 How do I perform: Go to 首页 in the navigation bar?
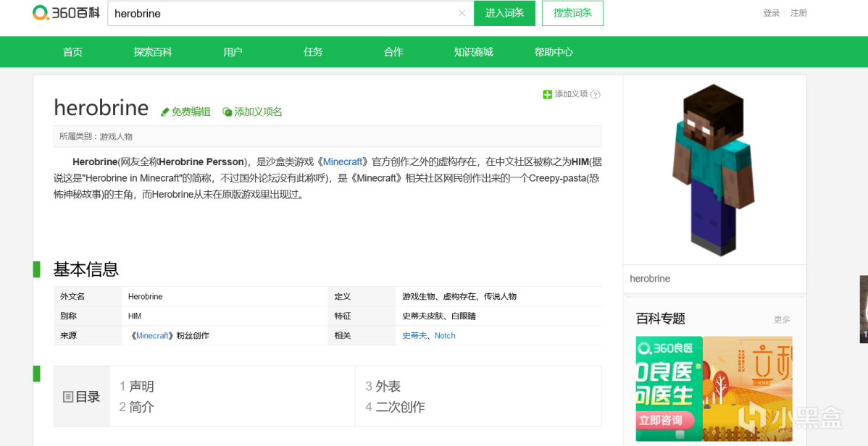(x=72, y=52)
